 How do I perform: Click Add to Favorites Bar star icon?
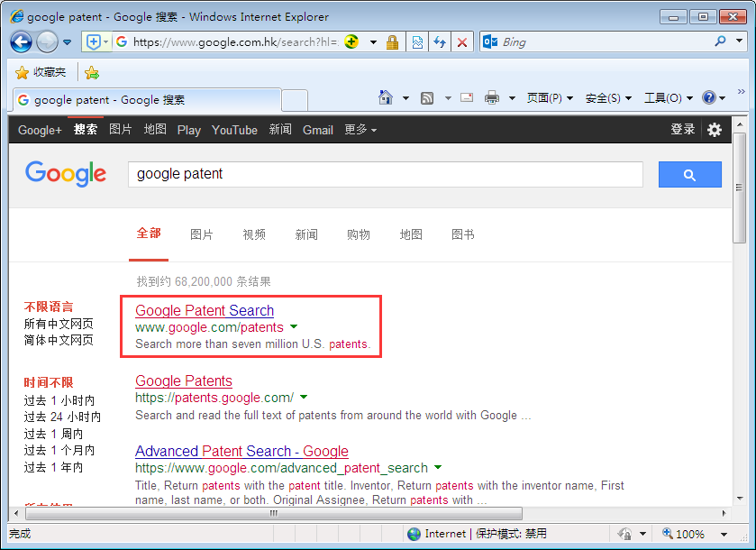92,73
